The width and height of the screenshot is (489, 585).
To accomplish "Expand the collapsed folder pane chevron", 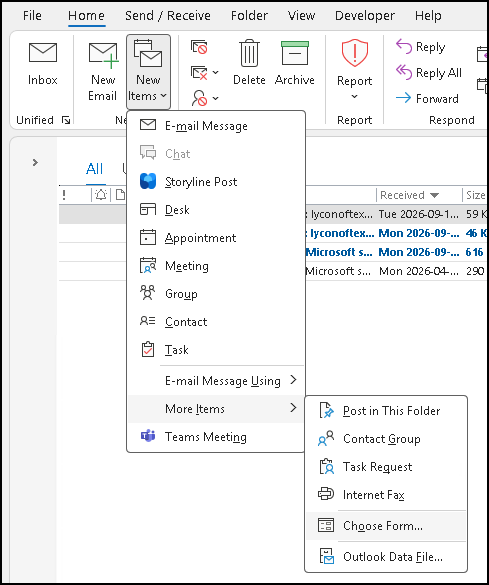I will click(x=35, y=163).
